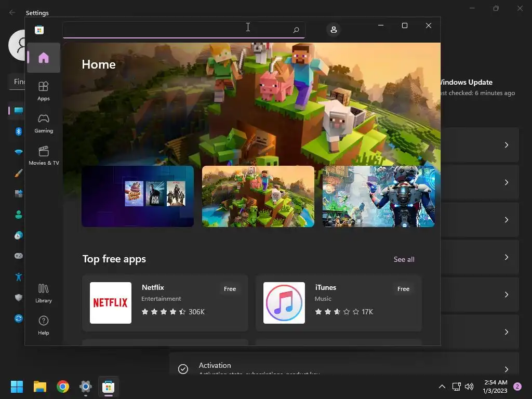The image size is (532, 399).
Task: Maximize the Microsoft Store window
Action: click(x=404, y=25)
